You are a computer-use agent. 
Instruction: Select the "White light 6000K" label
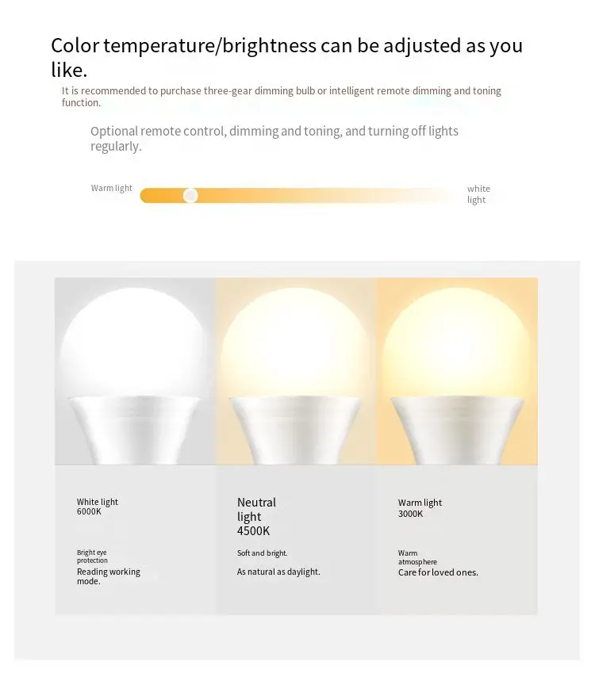[x=97, y=507]
